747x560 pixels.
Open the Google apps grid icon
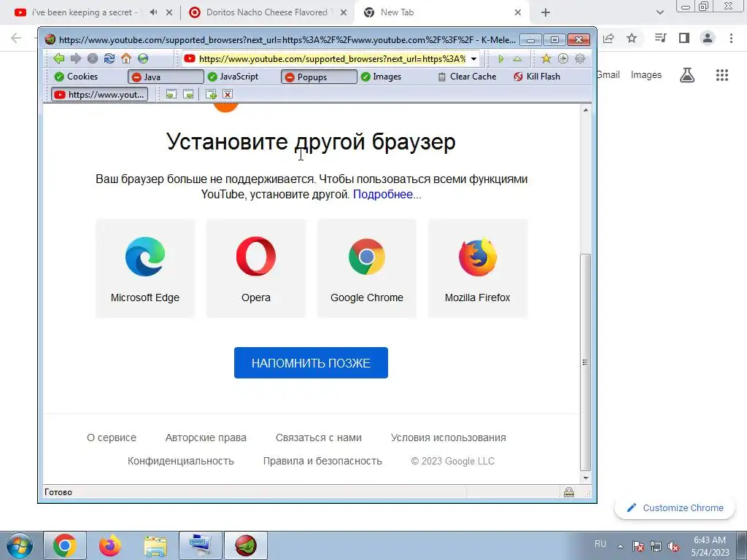(x=722, y=75)
